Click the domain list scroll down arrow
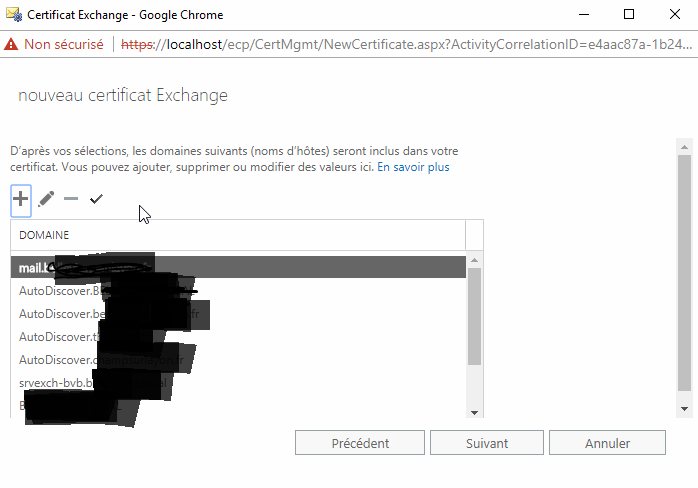 pyautogui.click(x=475, y=413)
